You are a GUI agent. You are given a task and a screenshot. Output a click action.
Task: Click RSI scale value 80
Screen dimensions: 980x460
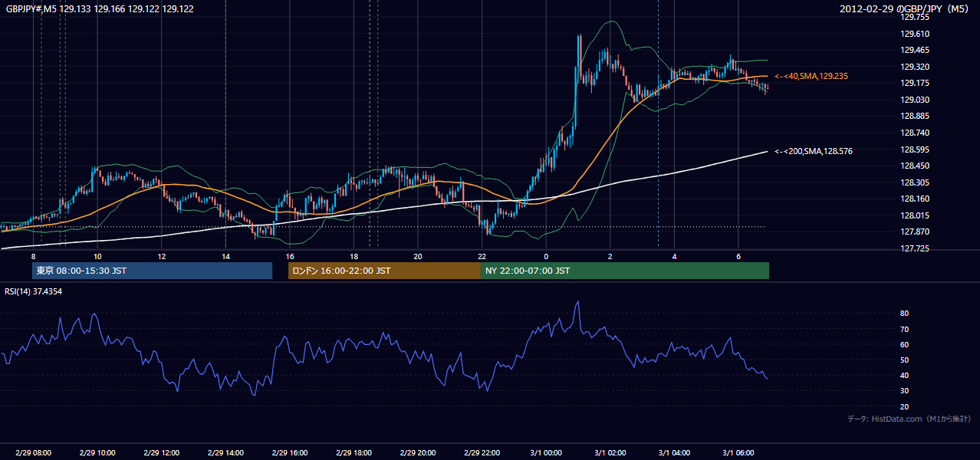pos(905,314)
